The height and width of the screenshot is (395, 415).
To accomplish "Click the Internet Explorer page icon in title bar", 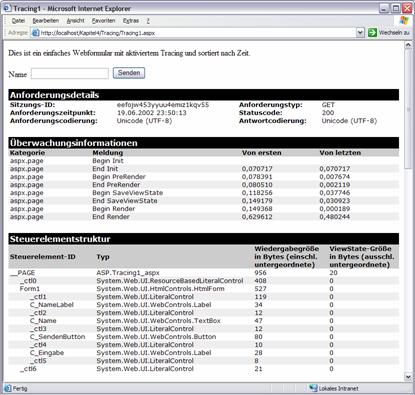I will click(7, 8).
